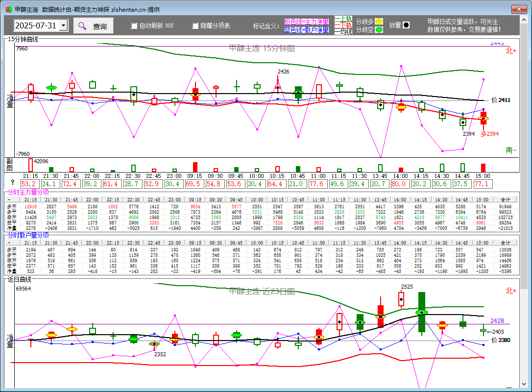Click the magnifier icon on the query button
This screenshot has width=532, height=392.
pyautogui.click(x=82, y=26)
